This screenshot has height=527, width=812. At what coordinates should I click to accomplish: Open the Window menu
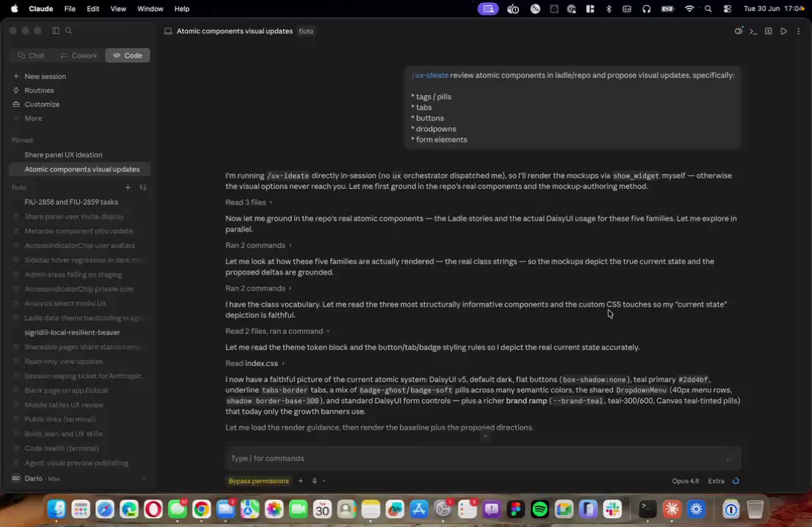(x=150, y=9)
